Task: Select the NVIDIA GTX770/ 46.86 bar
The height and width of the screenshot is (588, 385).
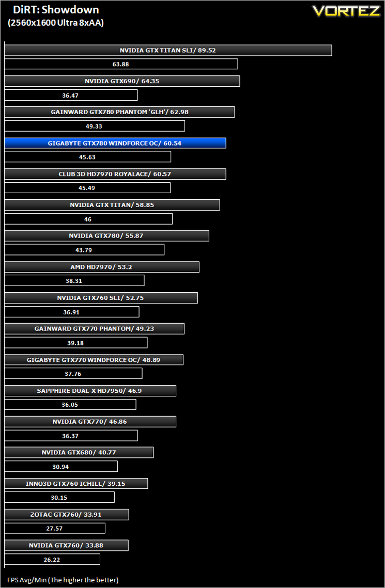Action: coord(90,422)
